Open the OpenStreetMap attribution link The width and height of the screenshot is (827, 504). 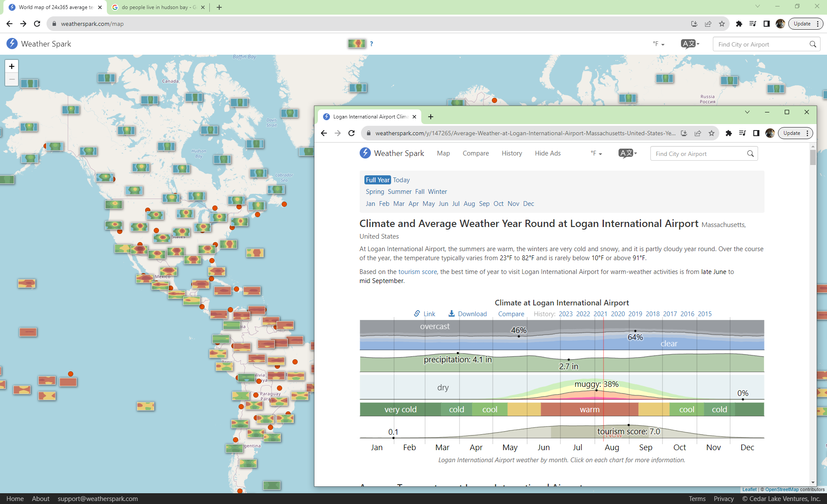[782, 489]
